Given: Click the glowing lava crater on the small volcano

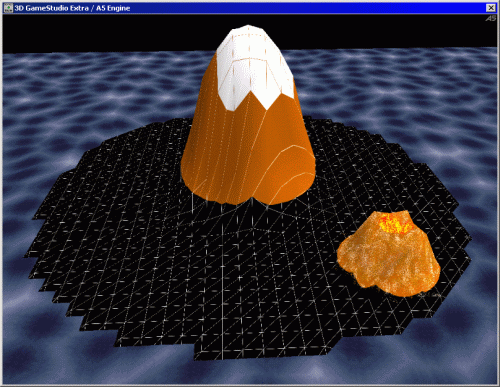Looking at the screenshot, I should coord(396,224).
